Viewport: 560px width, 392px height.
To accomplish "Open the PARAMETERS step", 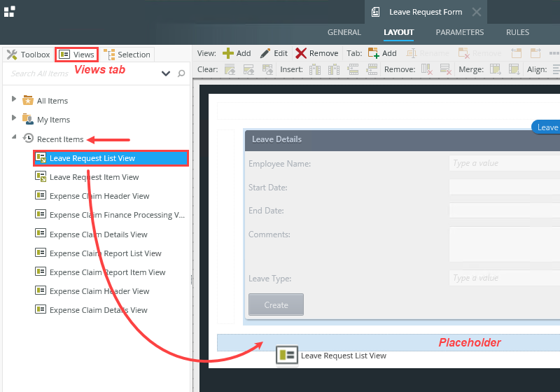I will pyautogui.click(x=460, y=32).
